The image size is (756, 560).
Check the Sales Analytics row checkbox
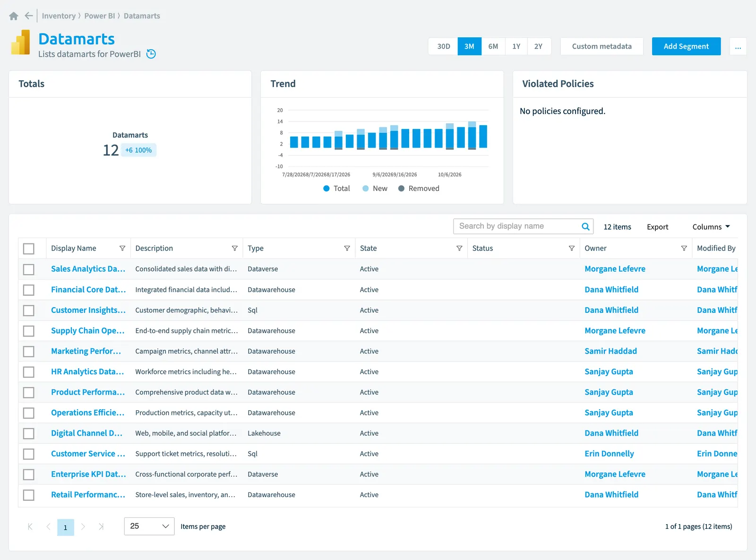click(29, 269)
